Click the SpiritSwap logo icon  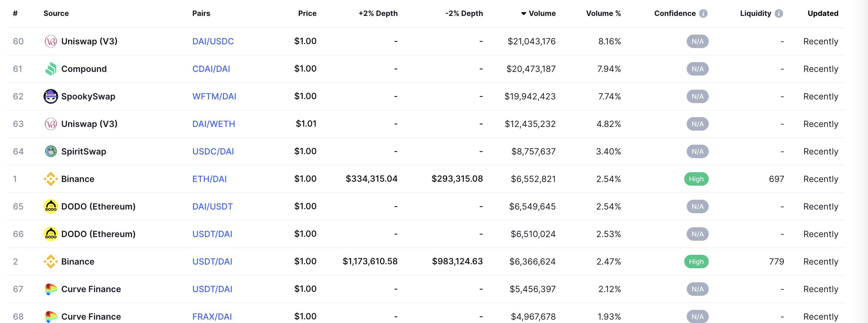coord(51,151)
